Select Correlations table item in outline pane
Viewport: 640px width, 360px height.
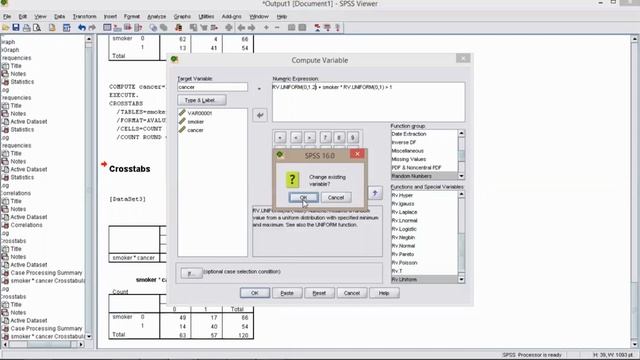coord(26,225)
